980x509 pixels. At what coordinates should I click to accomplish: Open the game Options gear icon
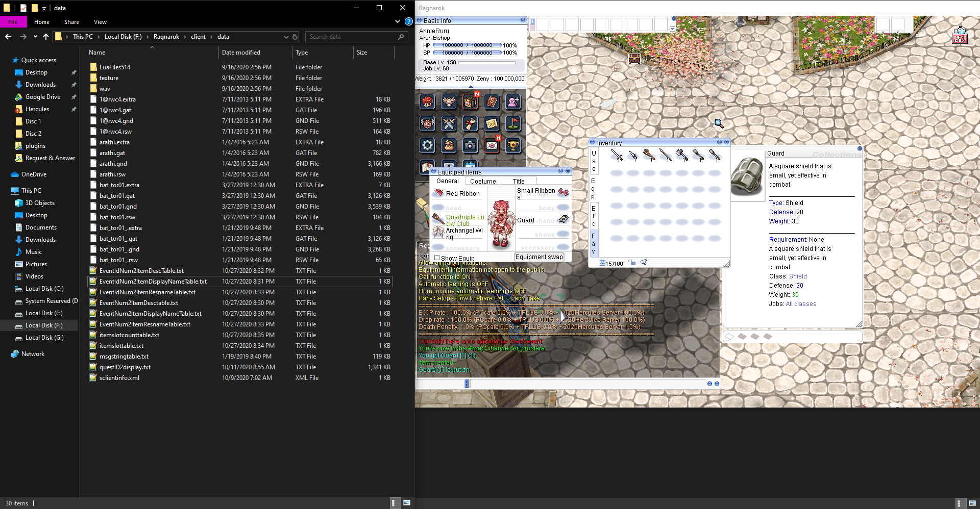[427, 145]
